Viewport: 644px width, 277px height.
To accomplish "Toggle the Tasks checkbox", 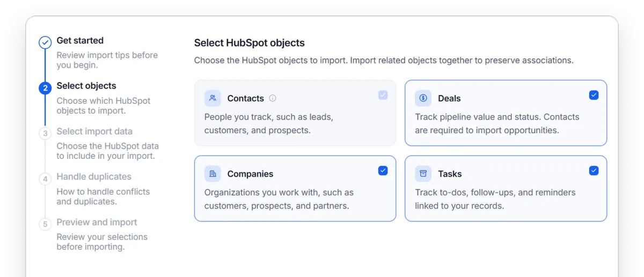I will coord(594,171).
